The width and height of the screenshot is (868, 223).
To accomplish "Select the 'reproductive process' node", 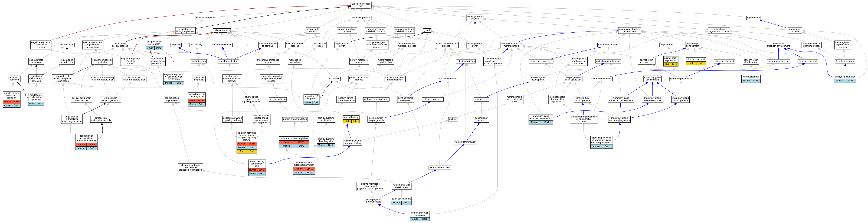I will 795,30.
